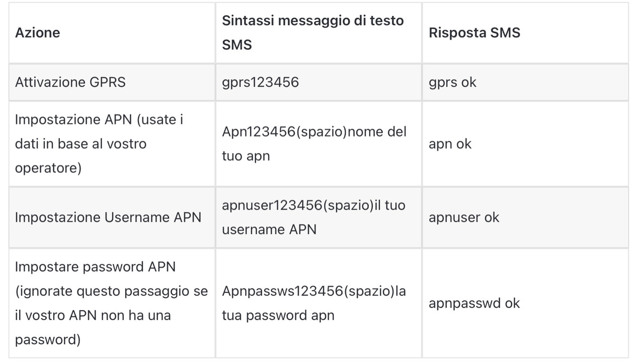This screenshot has width=644, height=363.
Task: Select the Impostazione Username APN cell
Action: click(x=108, y=217)
